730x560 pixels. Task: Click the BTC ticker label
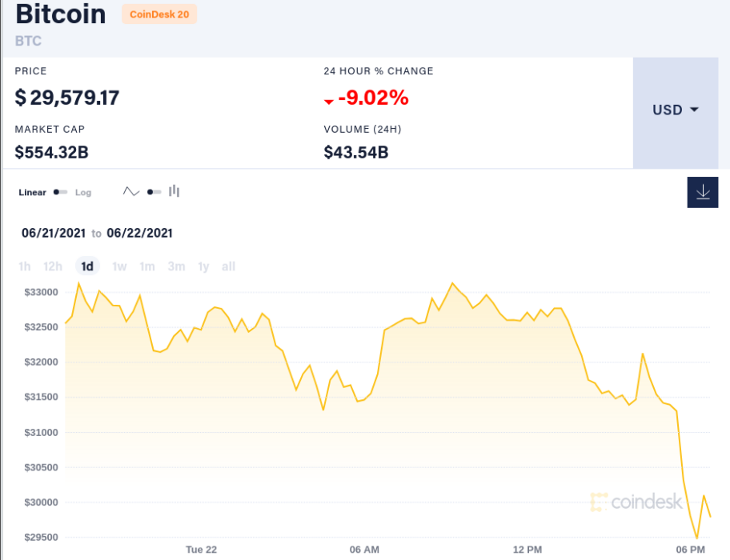[28, 41]
